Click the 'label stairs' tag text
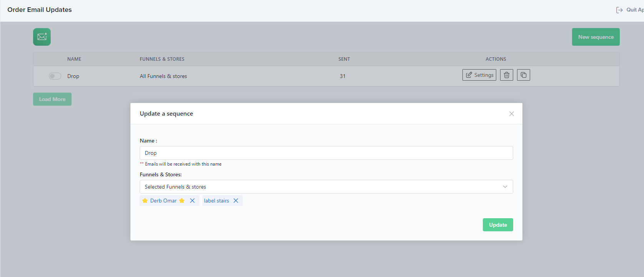 point(217,201)
